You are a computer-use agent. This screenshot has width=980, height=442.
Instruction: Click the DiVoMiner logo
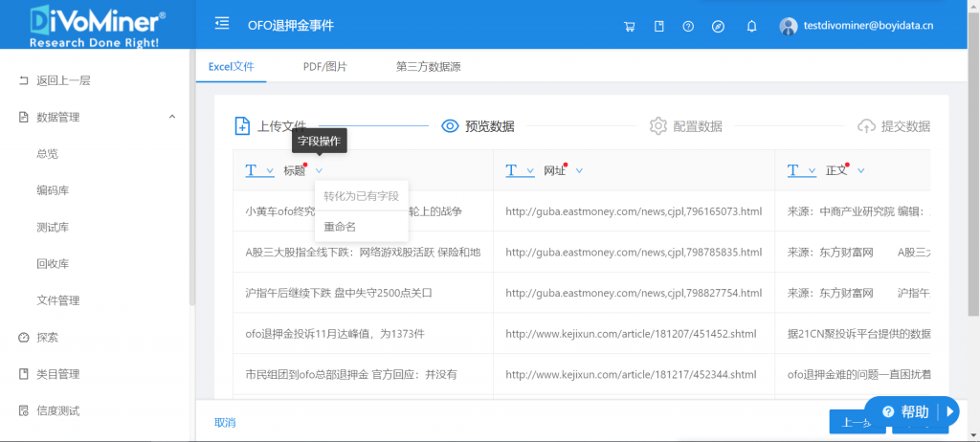pyautogui.click(x=98, y=25)
